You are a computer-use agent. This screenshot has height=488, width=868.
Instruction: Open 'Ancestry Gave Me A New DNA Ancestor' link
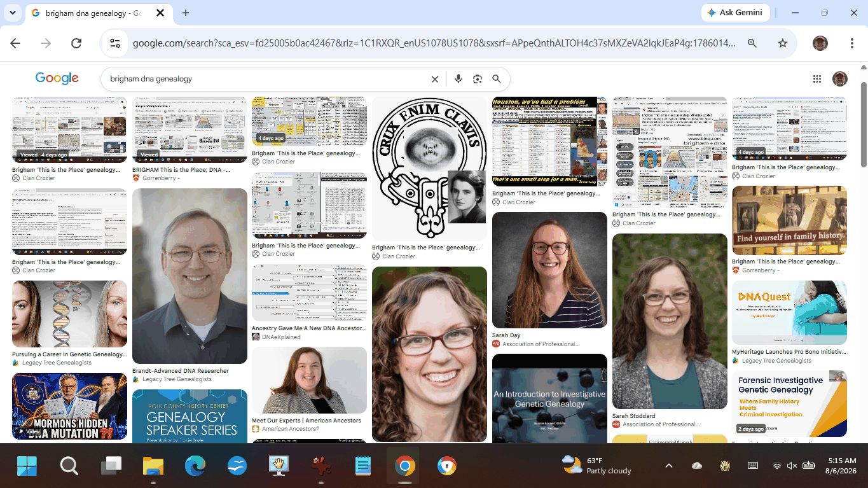(309, 328)
